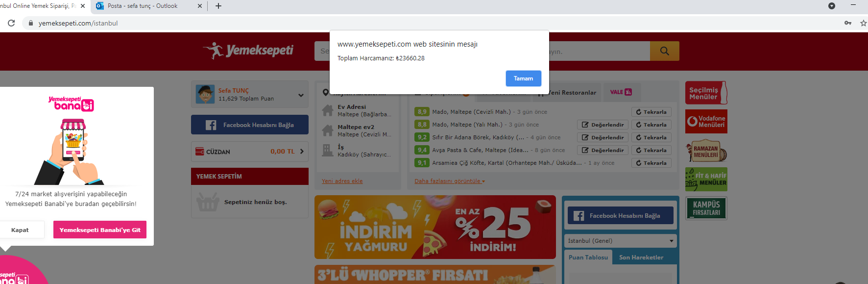Open Arsamiea Çiğ Köfte restaurant link
Viewport: 868px width, 284px height.
[x=507, y=163]
